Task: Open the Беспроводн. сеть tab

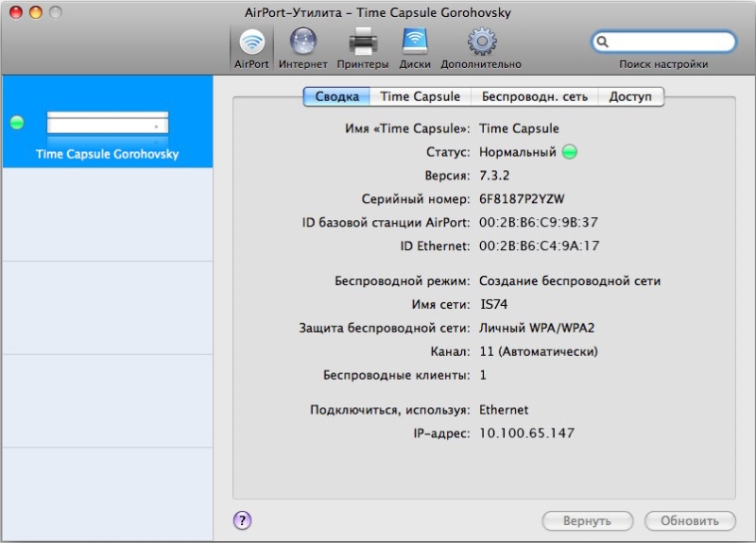Action: (x=534, y=96)
